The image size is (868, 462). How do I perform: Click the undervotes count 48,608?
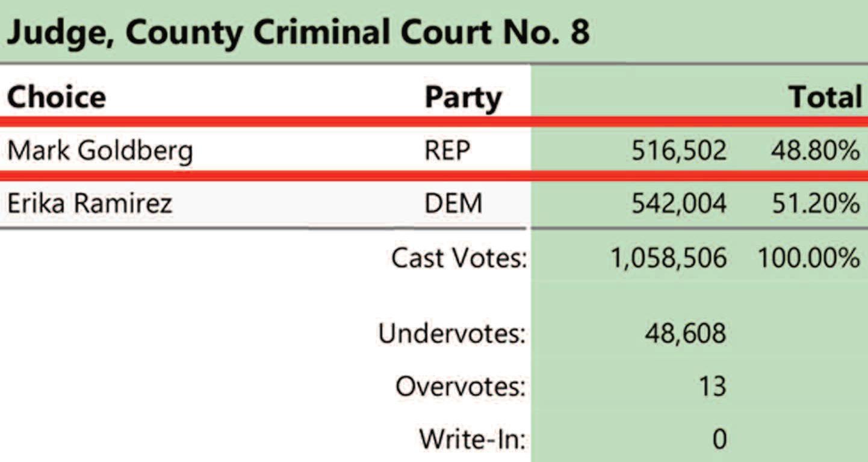686,333
